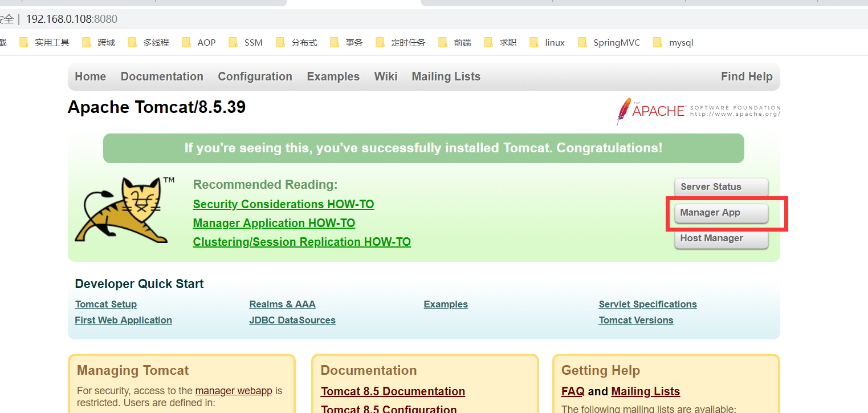Click the Developer Quick Start heading

coord(139,284)
